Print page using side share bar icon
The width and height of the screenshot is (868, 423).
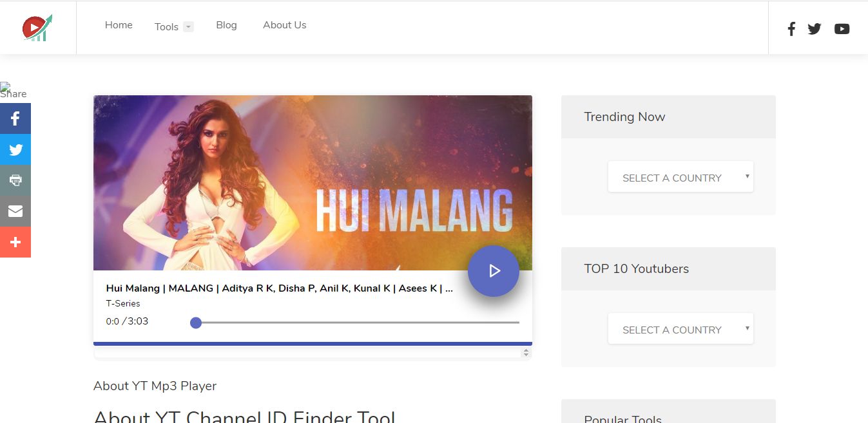pos(15,180)
